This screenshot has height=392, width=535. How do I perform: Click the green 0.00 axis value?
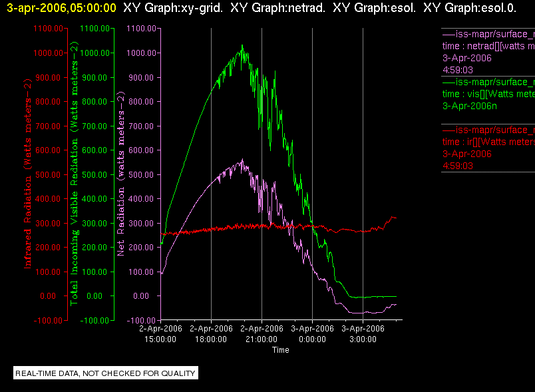(x=94, y=295)
